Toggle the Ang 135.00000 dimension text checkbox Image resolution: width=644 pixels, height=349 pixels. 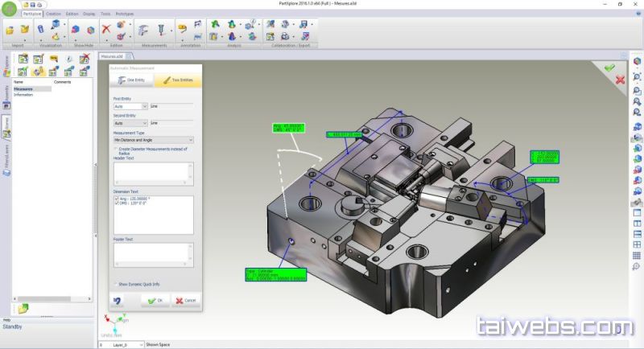[x=117, y=198]
